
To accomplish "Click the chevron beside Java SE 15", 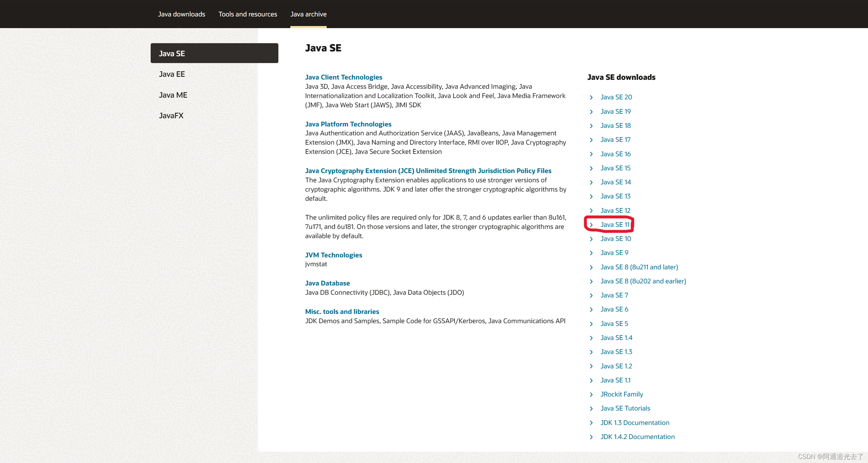I will pos(591,168).
